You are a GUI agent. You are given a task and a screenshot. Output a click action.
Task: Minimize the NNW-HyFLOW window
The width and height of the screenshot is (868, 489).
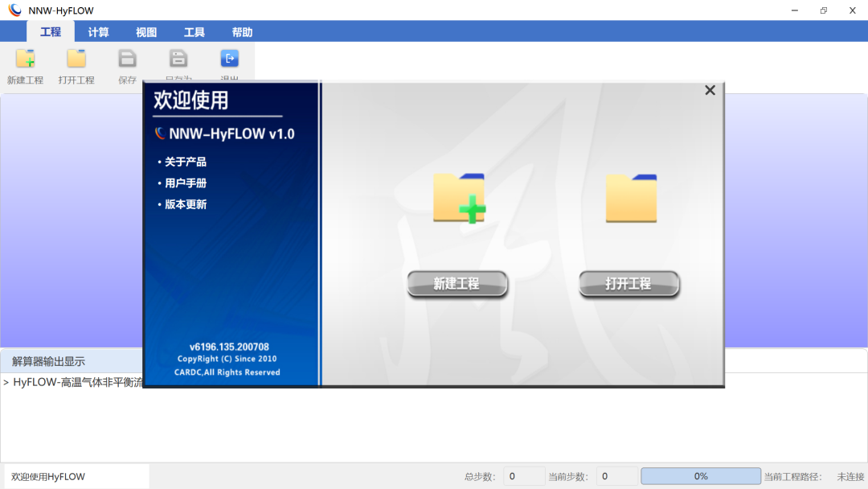pyautogui.click(x=795, y=10)
